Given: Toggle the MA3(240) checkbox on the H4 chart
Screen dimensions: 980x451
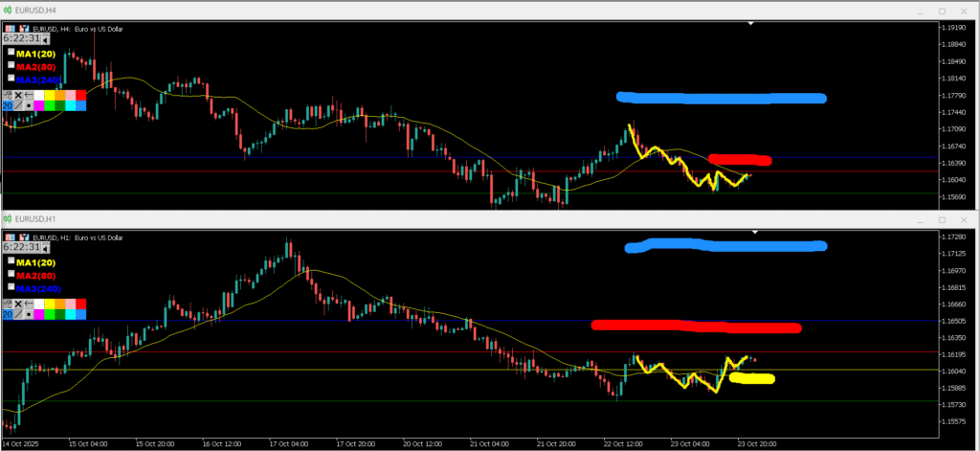Looking at the screenshot, I should pyautogui.click(x=11, y=78).
